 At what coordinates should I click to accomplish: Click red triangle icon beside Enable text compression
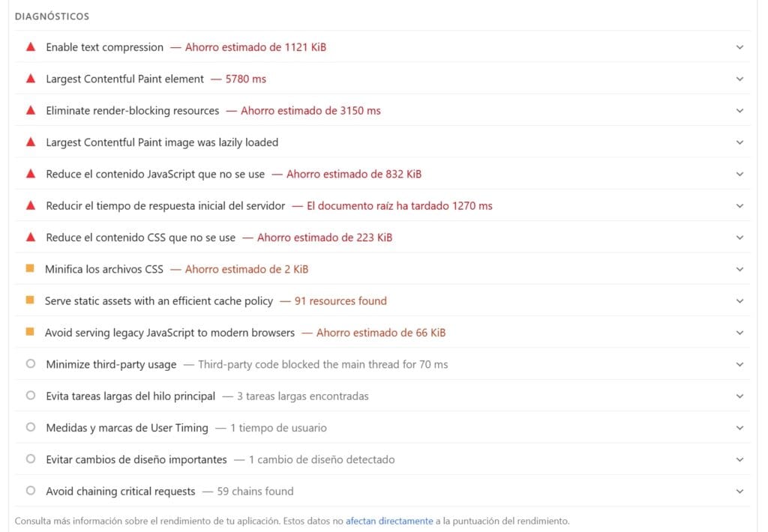31,47
